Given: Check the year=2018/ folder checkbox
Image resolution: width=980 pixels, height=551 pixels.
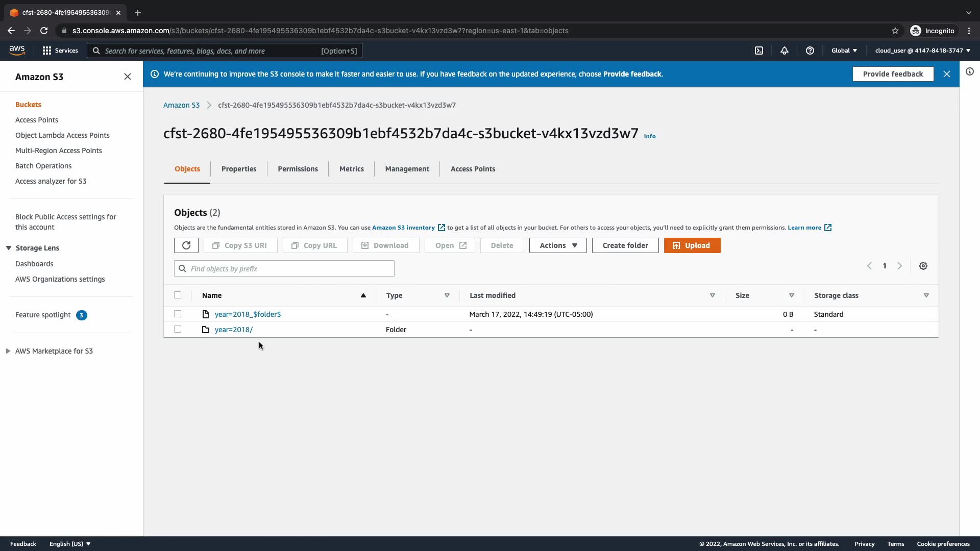Looking at the screenshot, I should [178, 329].
